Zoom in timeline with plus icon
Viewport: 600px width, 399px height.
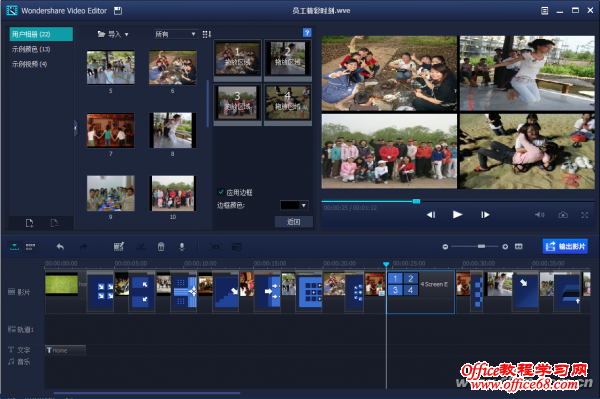(x=505, y=247)
